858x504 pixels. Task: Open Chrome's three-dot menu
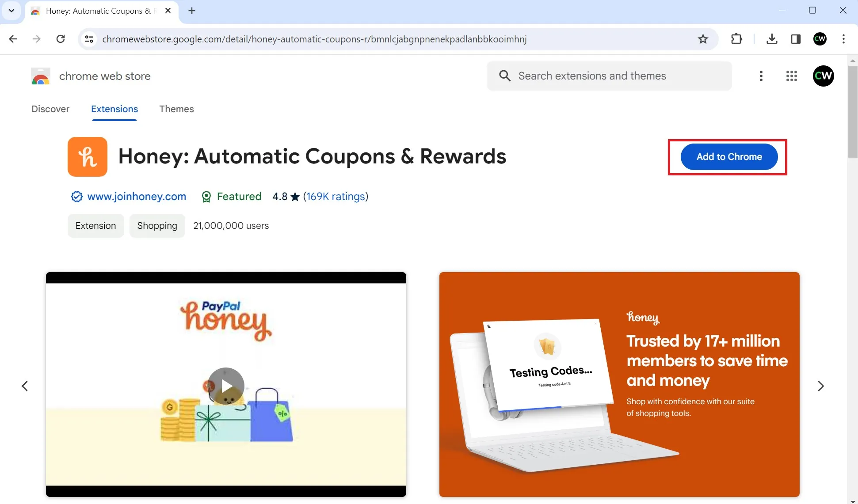click(x=843, y=39)
